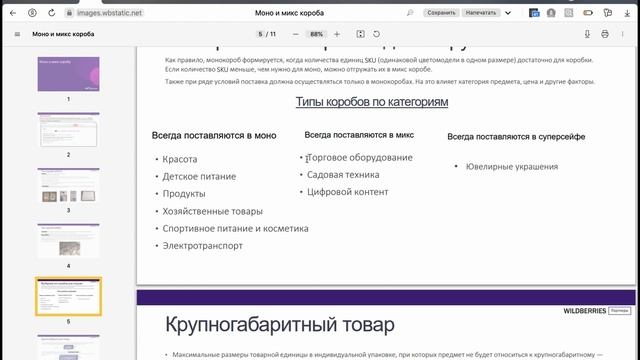Click the grey square magnifier extension icon
The width and height of the screenshot is (640, 360).
569,13
